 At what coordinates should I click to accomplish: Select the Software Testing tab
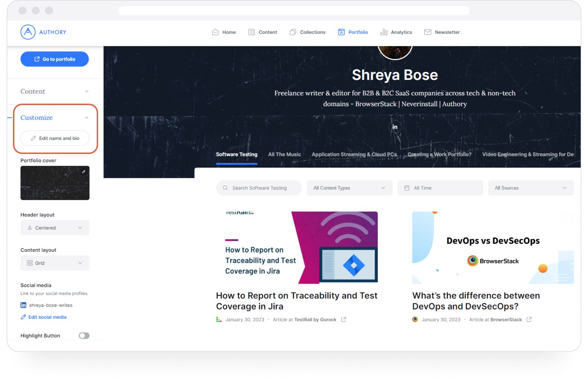coord(236,154)
